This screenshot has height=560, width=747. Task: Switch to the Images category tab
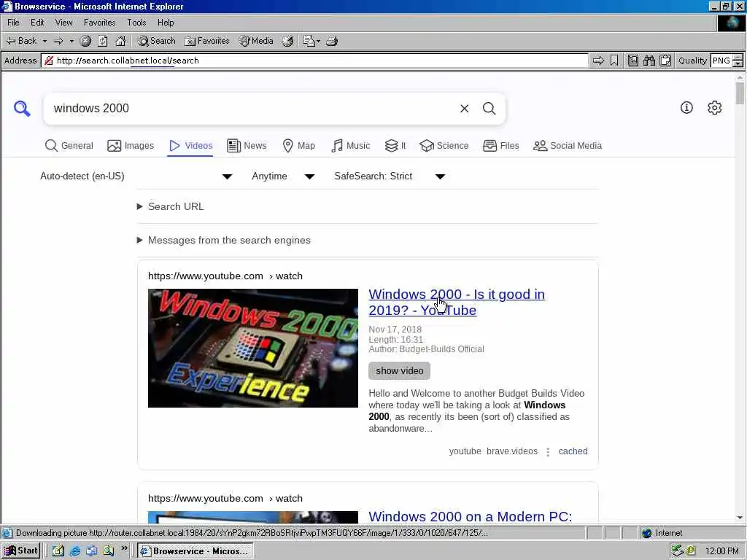(131, 146)
